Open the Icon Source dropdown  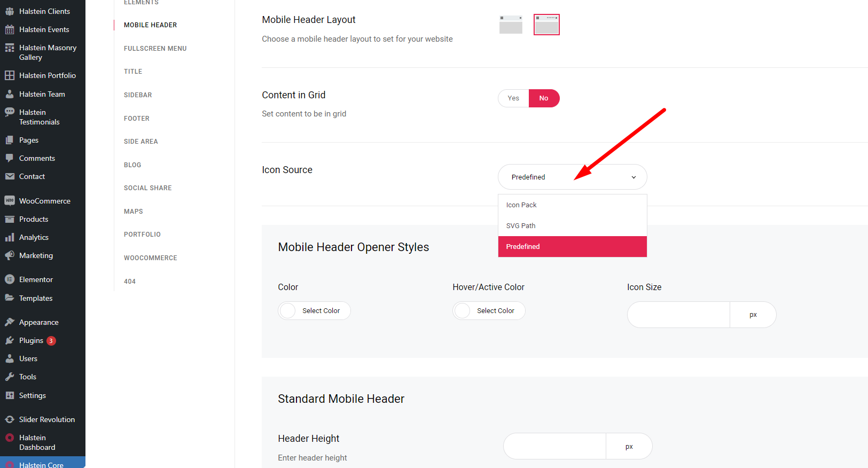pyautogui.click(x=572, y=177)
